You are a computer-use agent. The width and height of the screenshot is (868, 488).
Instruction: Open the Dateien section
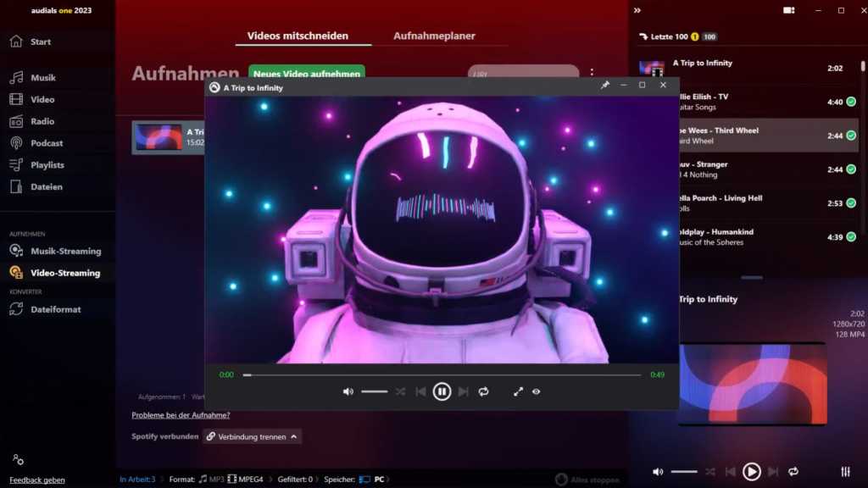(x=36, y=186)
